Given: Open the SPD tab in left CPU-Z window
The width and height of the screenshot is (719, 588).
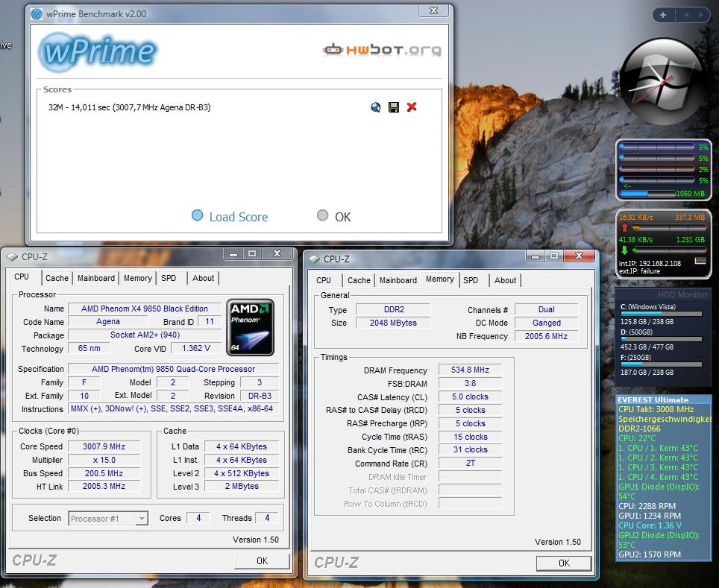Looking at the screenshot, I should tap(169, 278).
